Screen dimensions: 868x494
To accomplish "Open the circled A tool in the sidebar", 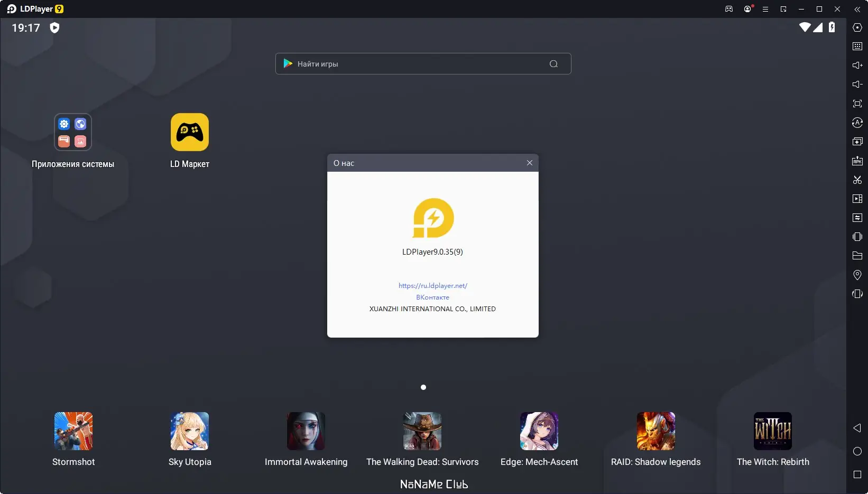I will (x=857, y=123).
